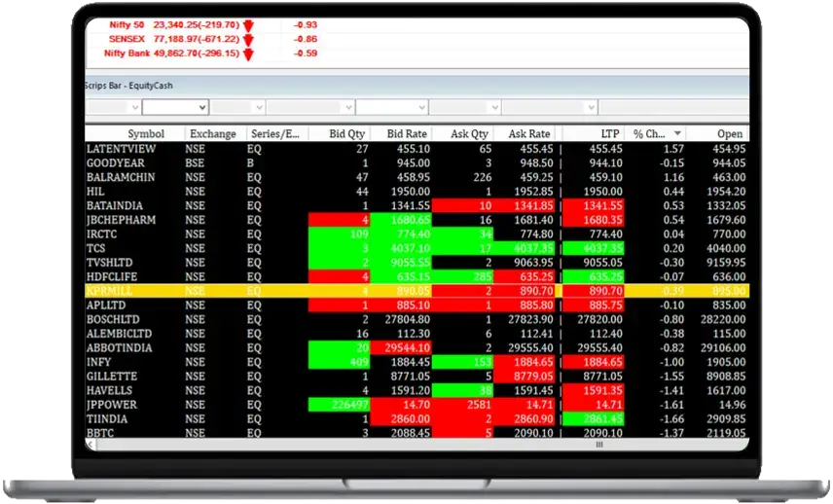Click the ABBOTINDIA bid rate 29544.10
Screen dimensions: 833x504
tap(401, 348)
